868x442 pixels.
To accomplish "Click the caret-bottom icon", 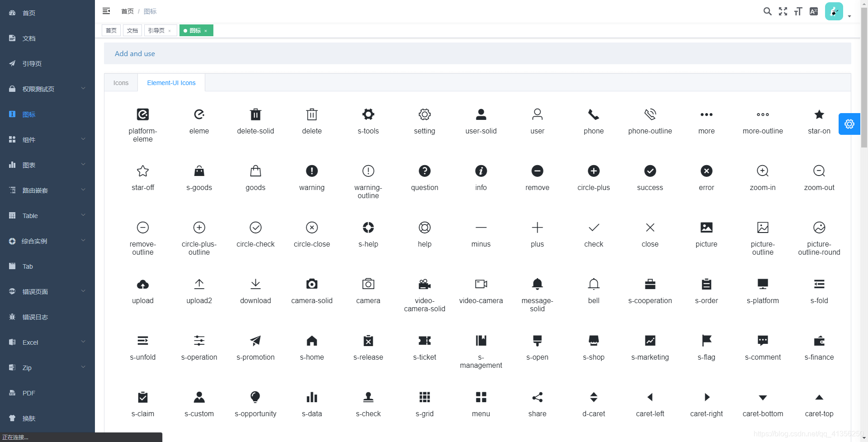I will click(763, 398).
